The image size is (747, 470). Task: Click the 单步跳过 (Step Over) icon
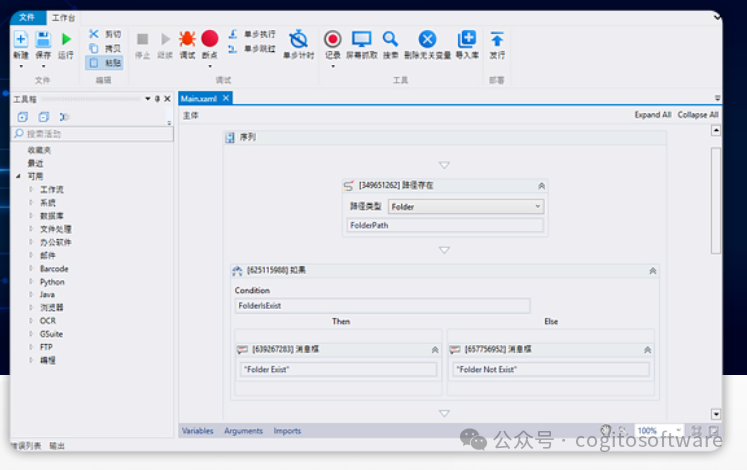point(232,49)
